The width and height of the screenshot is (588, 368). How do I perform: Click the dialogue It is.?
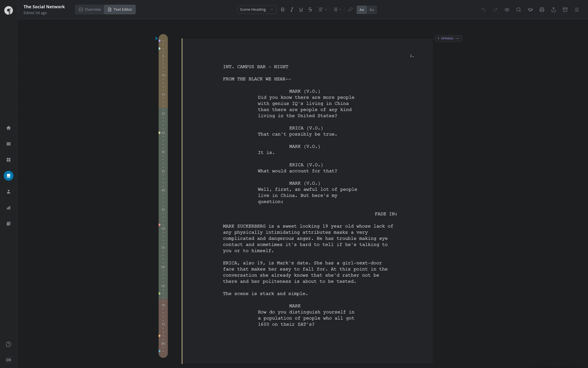[x=266, y=153]
